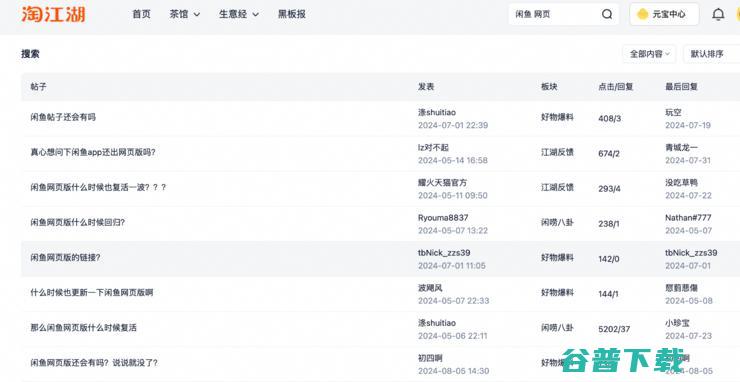Screen dimensions: 740x382
Task: Click author 初四啊
Action: click(430, 358)
